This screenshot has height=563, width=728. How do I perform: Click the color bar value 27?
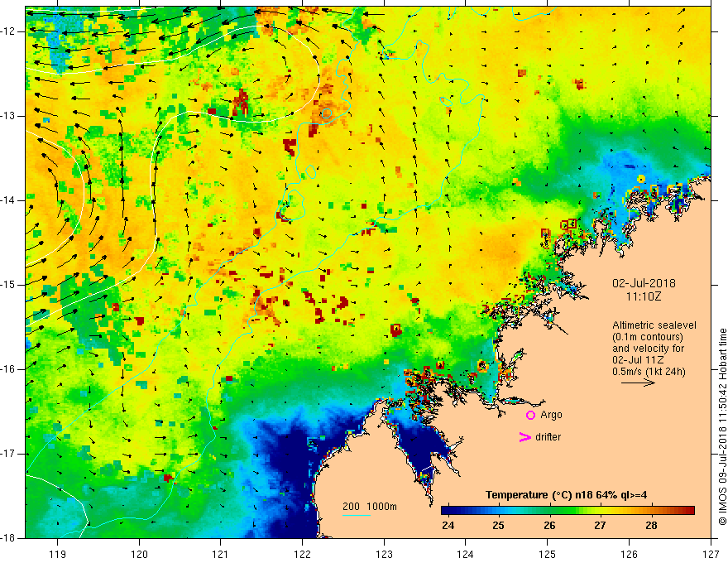tap(601, 526)
